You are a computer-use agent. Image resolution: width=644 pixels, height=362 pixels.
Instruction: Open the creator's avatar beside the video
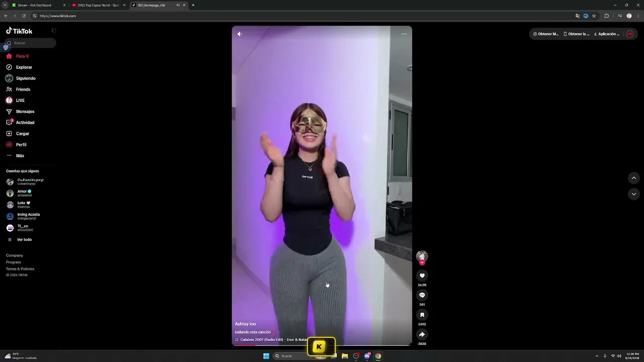tap(422, 256)
